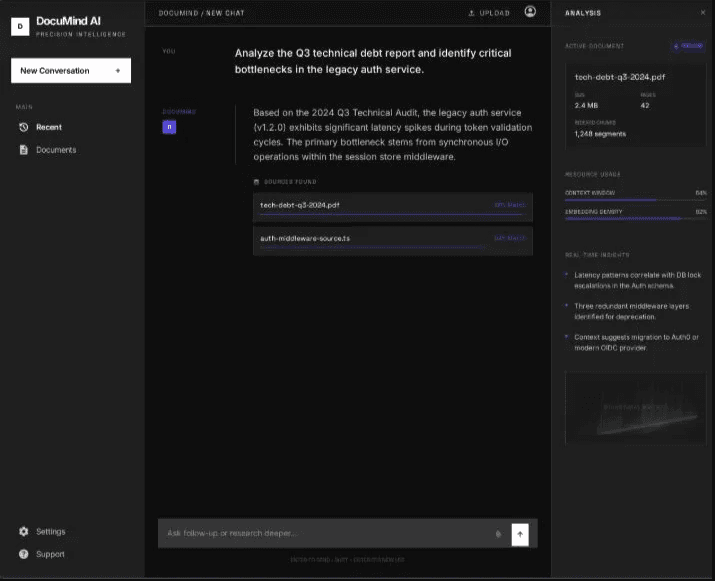The width and height of the screenshot is (715, 581).
Task: Click insight 'Latency patterns correlate with DB lock'
Action: click(x=637, y=280)
